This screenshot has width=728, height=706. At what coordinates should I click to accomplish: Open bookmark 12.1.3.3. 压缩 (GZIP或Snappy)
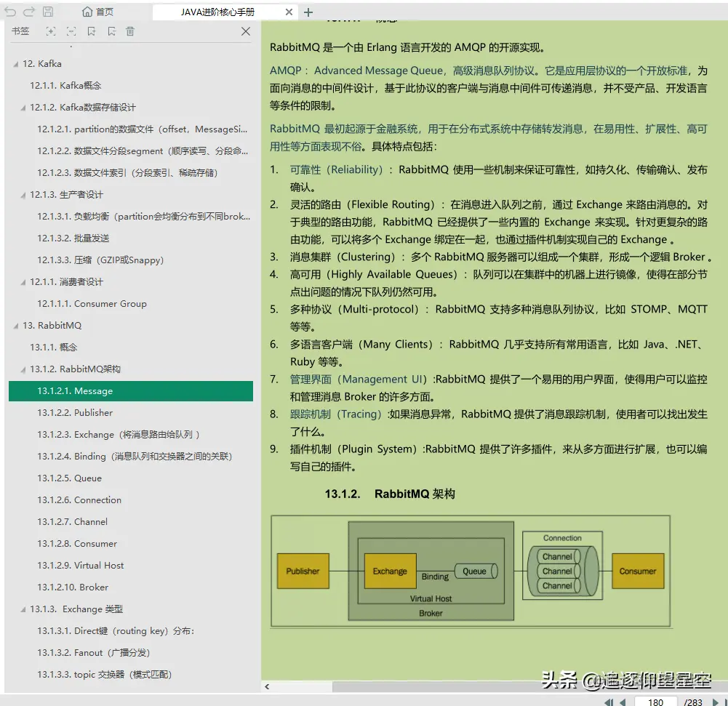click(x=100, y=260)
